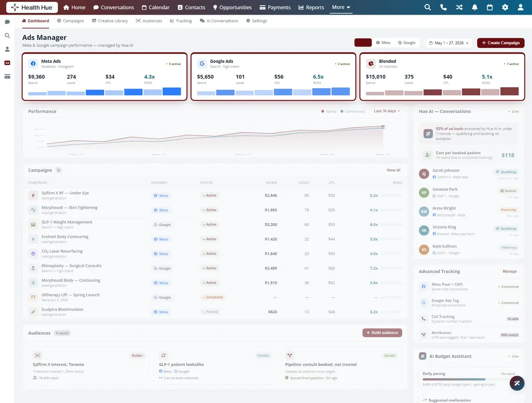Switch to the Creative Library tab
This screenshot has width=532, height=403.
click(x=110, y=21)
